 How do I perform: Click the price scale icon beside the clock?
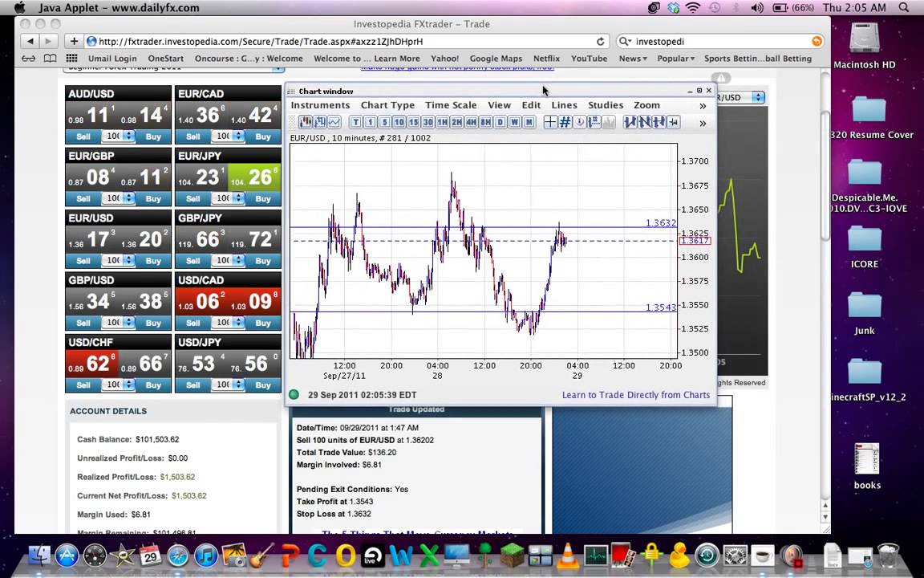(594, 122)
